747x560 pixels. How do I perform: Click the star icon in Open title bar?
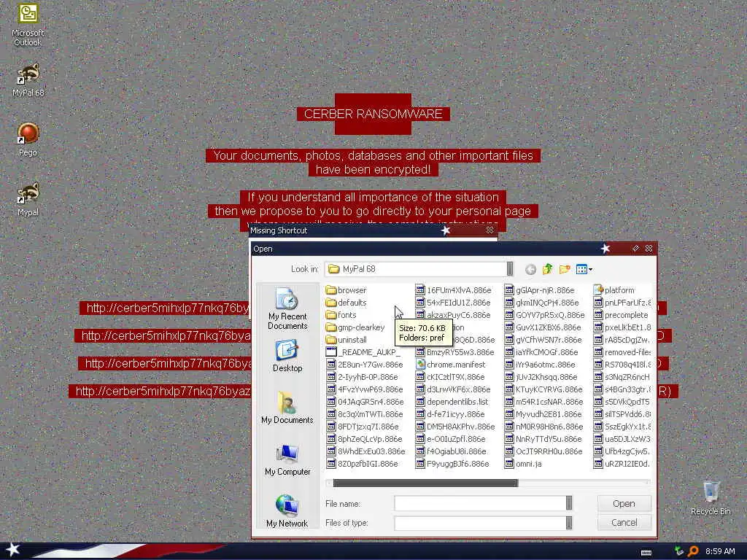605,249
